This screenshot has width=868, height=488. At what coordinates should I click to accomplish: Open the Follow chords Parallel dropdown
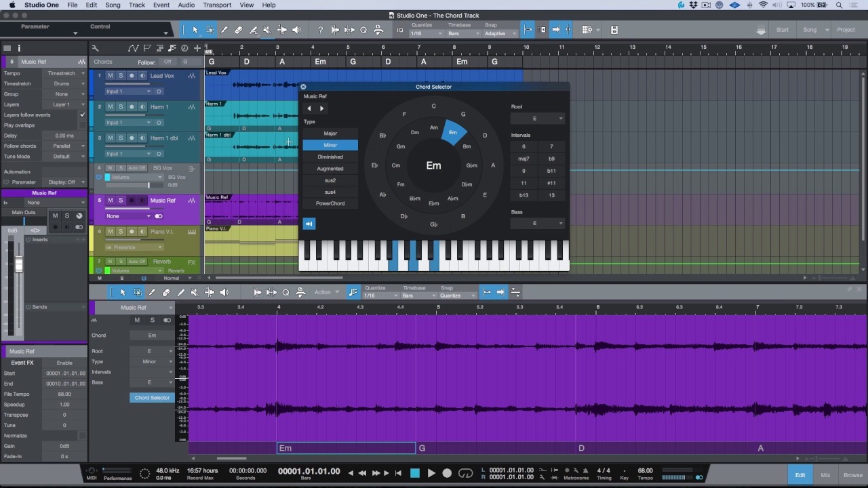coord(64,146)
